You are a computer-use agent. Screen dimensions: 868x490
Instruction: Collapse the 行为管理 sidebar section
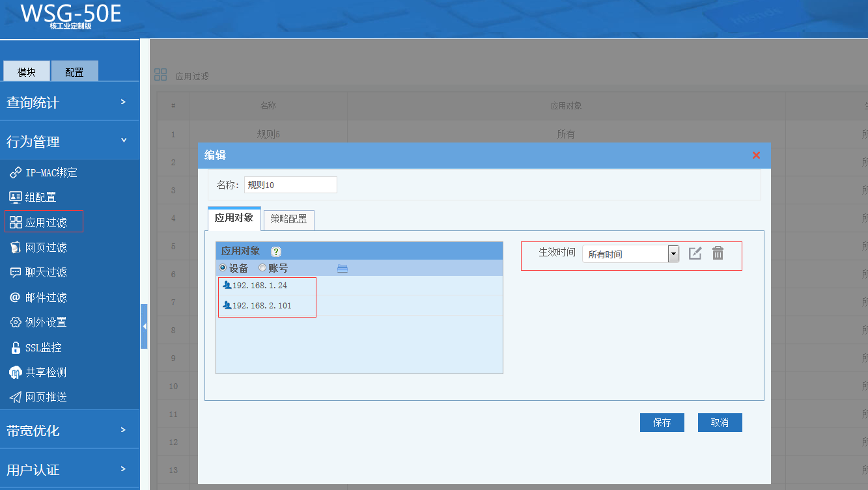[69, 141]
